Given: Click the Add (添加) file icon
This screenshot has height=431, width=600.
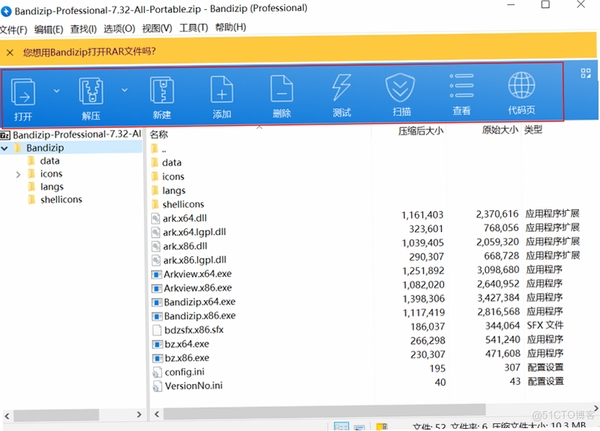Looking at the screenshot, I should pos(222,89).
